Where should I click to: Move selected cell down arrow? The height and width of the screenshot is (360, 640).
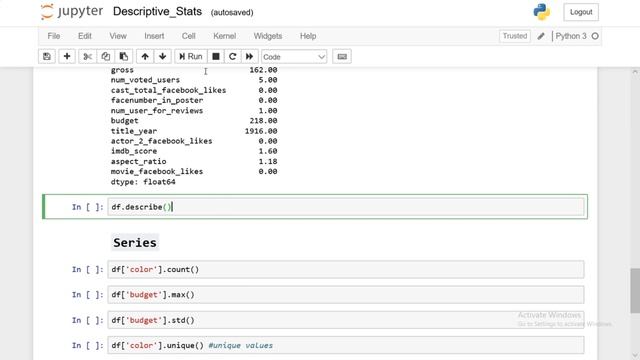(162, 57)
